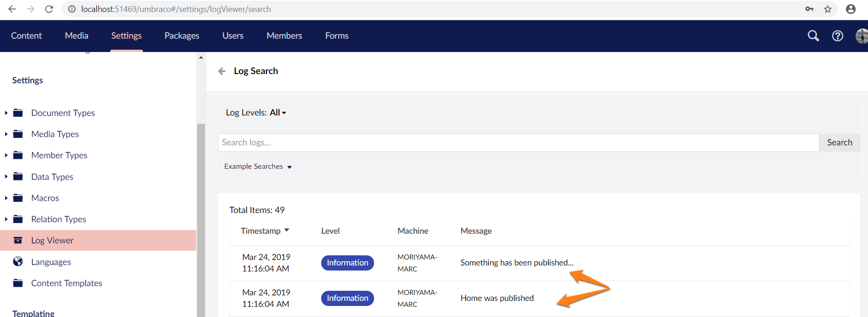Open the Settings section
Screen dimensions: 868x317
(x=126, y=36)
